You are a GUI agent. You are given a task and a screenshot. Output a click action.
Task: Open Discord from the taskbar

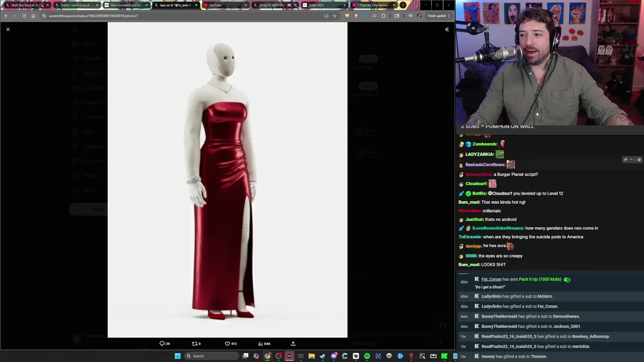coord(334,356)
